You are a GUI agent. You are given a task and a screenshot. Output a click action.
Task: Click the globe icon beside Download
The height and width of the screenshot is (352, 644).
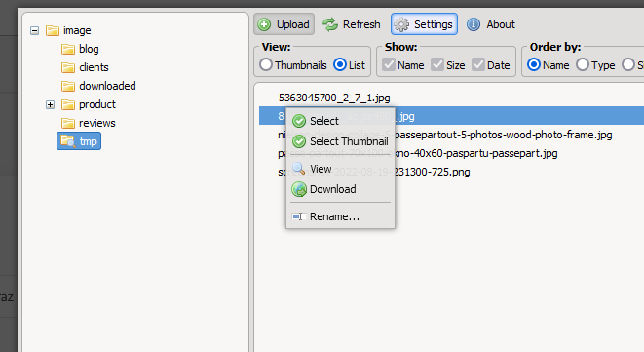click(299, 189)
